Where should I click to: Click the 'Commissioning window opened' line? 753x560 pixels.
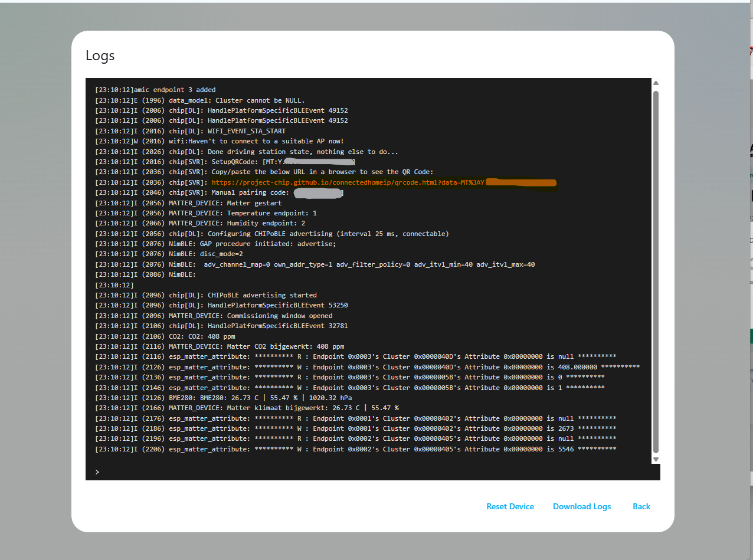click(214, 316)
